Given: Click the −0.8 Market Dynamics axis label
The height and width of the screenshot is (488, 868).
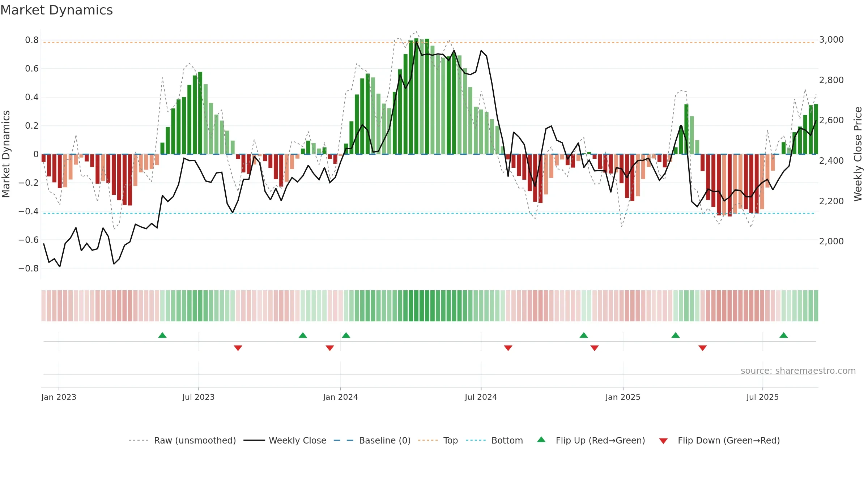Looking at the screenshot, I should (x=28, y=268).
